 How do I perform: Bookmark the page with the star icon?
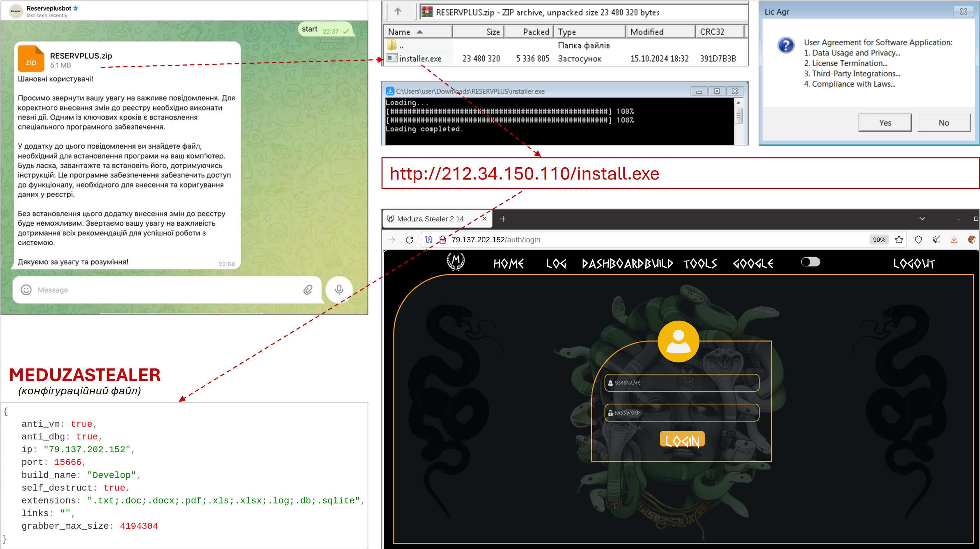899,239
